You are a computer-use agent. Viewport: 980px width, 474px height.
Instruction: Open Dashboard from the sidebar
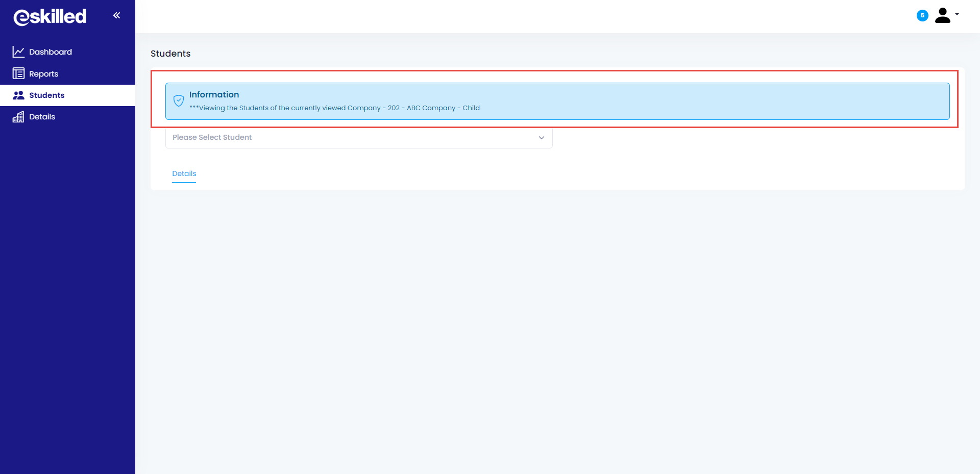coord(67,52)
